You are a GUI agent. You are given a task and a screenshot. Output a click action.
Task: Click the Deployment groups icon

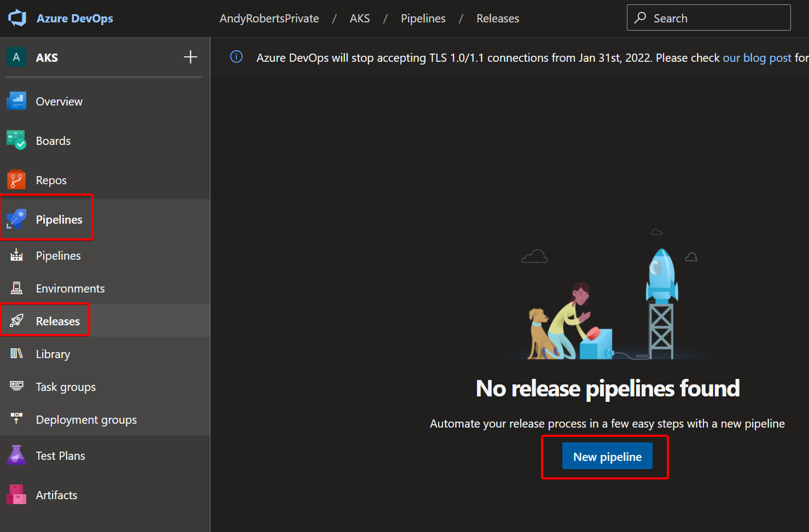click(x=16, y=418)
